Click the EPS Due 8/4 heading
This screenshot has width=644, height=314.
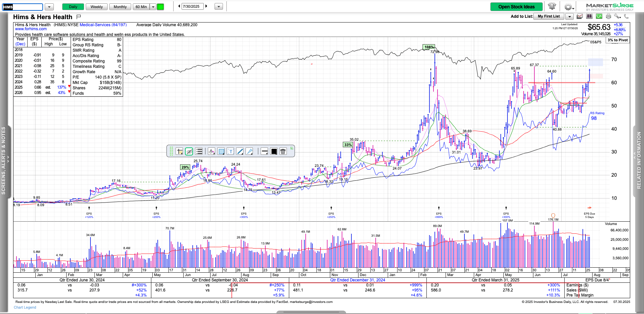598,280
